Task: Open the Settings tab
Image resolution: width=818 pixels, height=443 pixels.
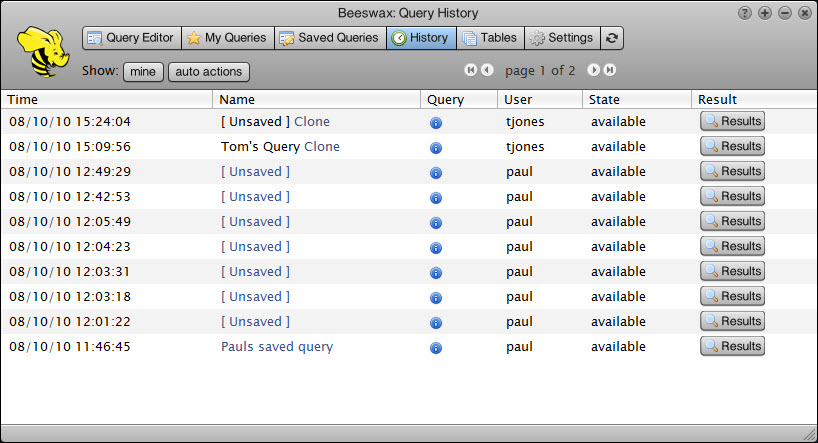Action: pos(561,38)
